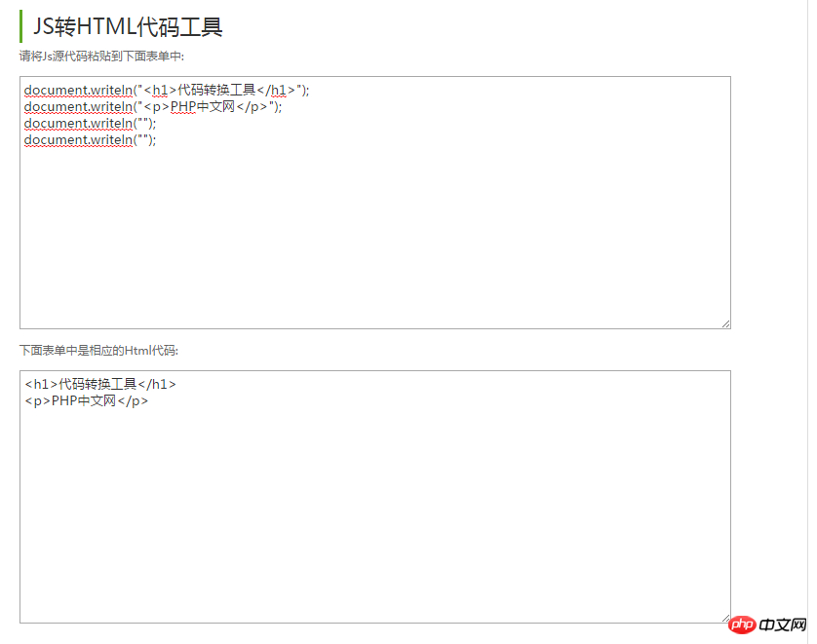
Task: Click the <h1>代码转换工具</h1> text in output box
Action: [x=100, y=384]
